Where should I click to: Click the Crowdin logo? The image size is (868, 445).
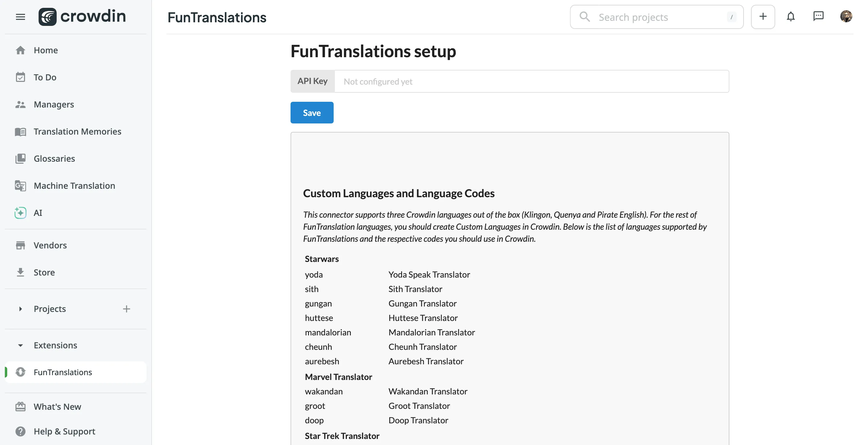pyautogui.click(x=82, y=17)
